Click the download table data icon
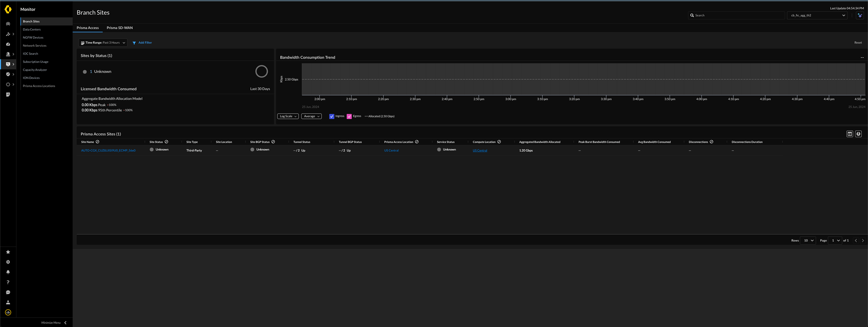 (858, 134)
